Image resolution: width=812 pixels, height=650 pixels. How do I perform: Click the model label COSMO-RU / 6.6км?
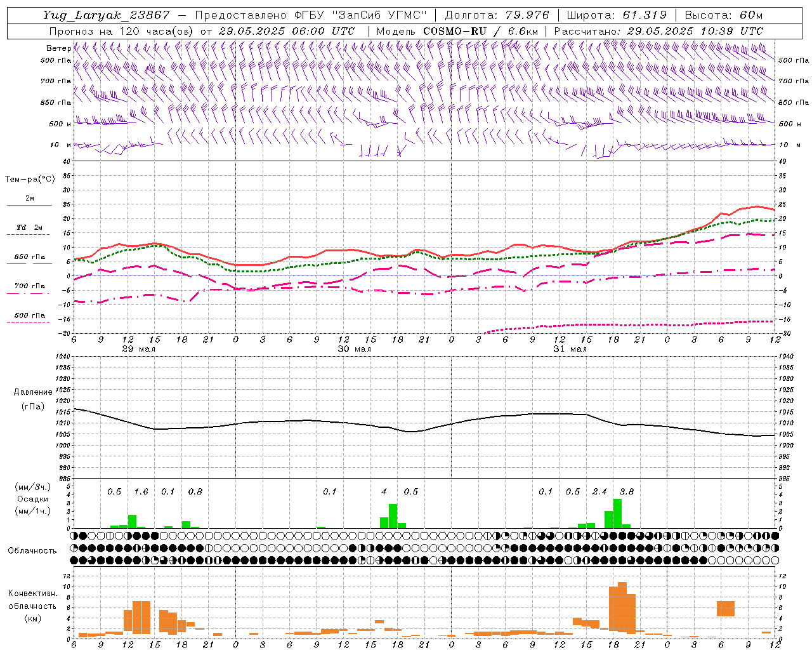click(481, 31)
